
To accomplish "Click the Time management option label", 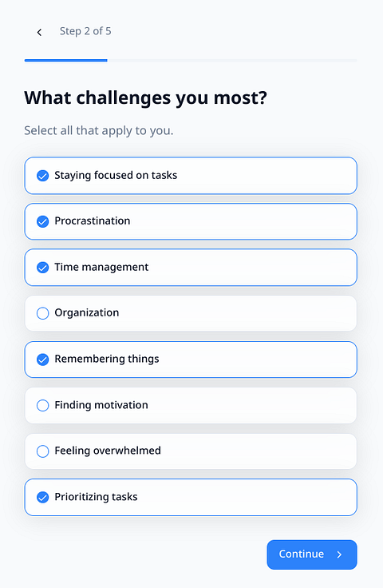I will pyautogui.click(x=101, y=267).
